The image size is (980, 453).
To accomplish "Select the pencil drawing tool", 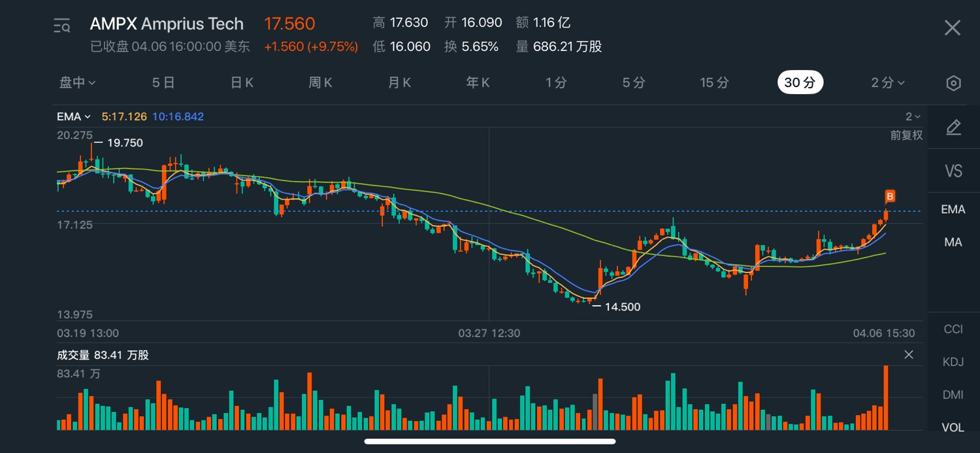I will [953, 127].
